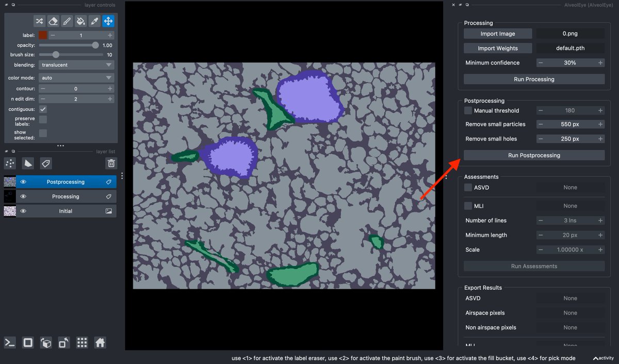Click the default.pth weights field
Viewport: 619px width, 364px height.
point(570,48)
